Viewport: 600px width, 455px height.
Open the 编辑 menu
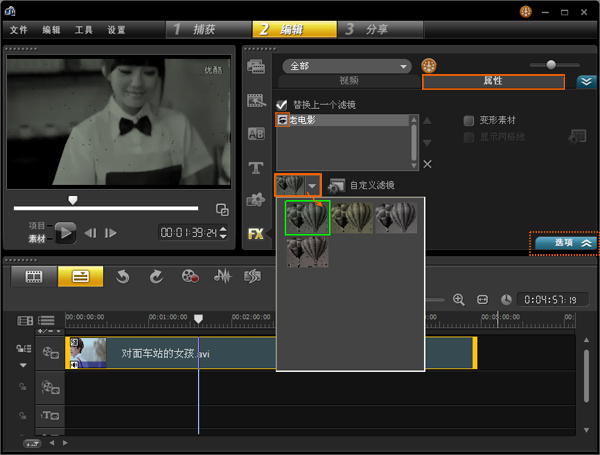pos(51,30)
